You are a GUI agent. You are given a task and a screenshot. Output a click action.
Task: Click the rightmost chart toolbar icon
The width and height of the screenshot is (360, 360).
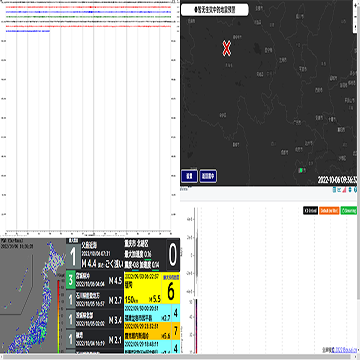pyautogui.click(x=355, y=190)
